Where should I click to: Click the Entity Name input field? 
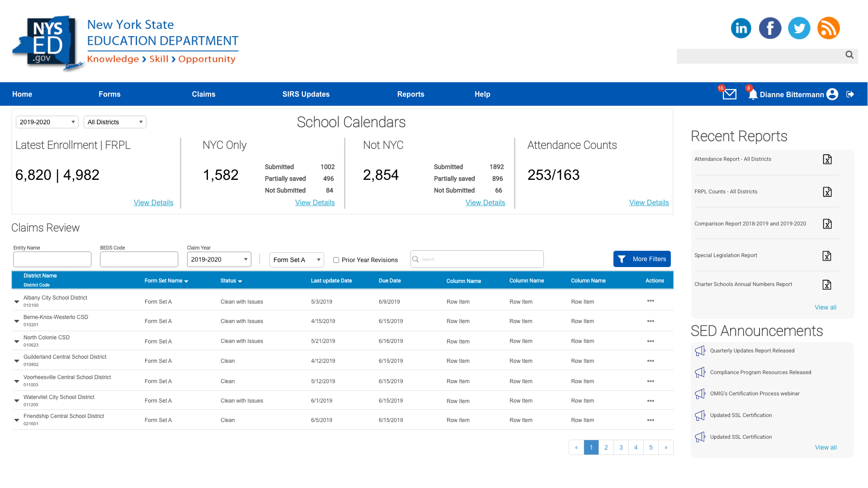(52, 259)
